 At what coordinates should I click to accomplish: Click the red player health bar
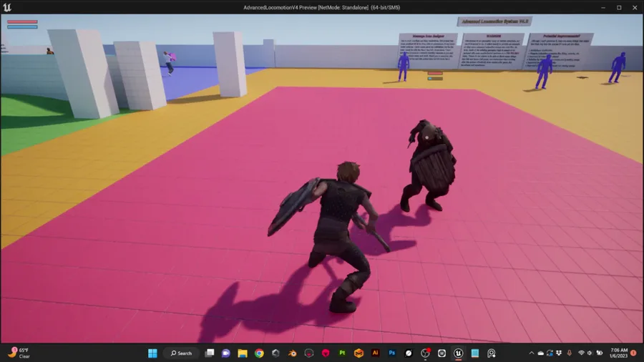22,21
